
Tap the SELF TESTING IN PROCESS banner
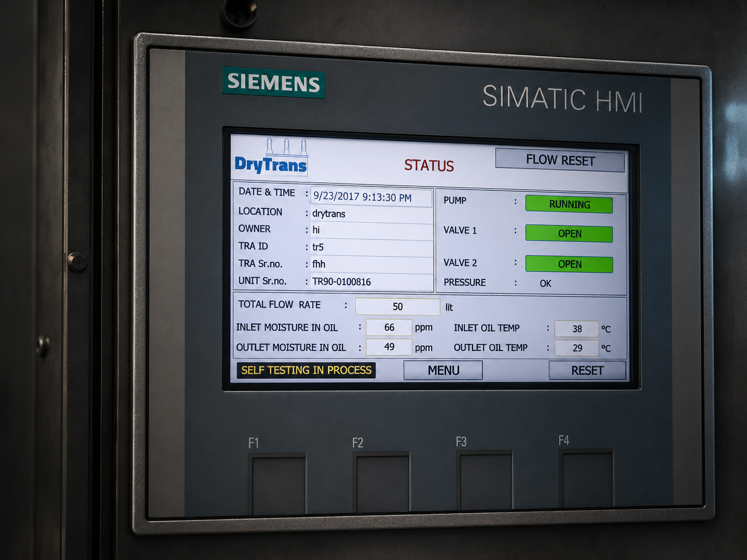306,370
